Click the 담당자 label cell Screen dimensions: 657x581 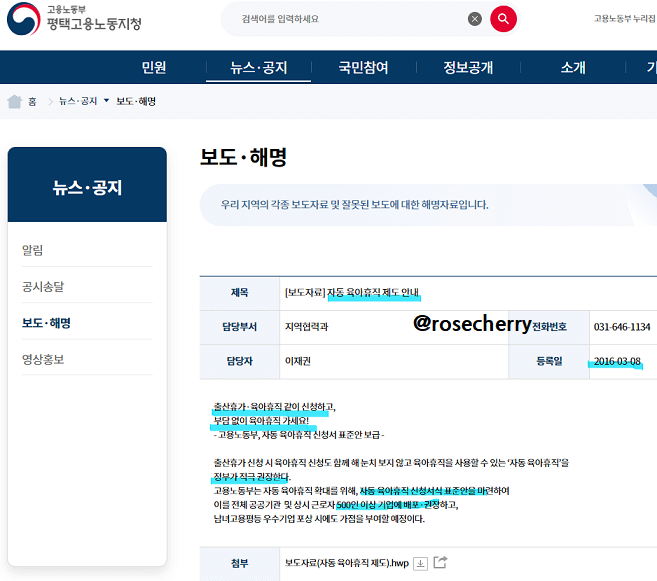[239, 361]
